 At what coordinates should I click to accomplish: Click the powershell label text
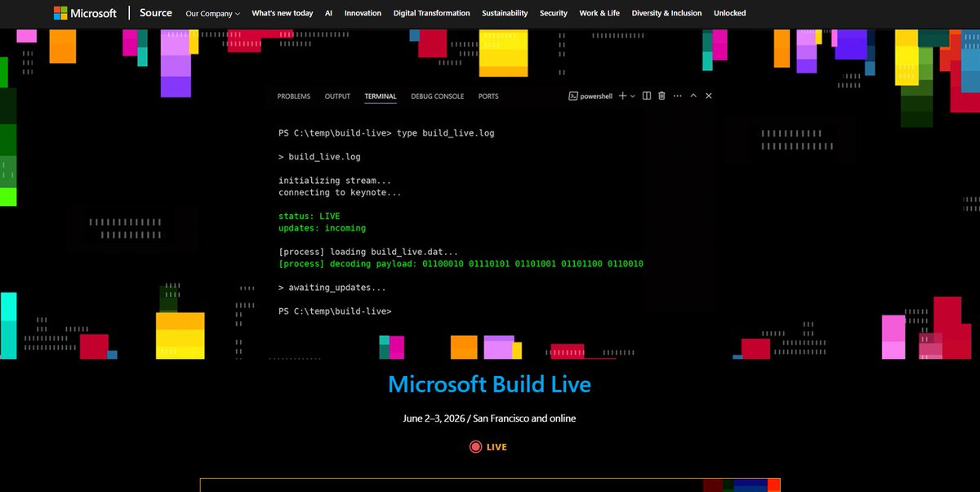point(596,96)
